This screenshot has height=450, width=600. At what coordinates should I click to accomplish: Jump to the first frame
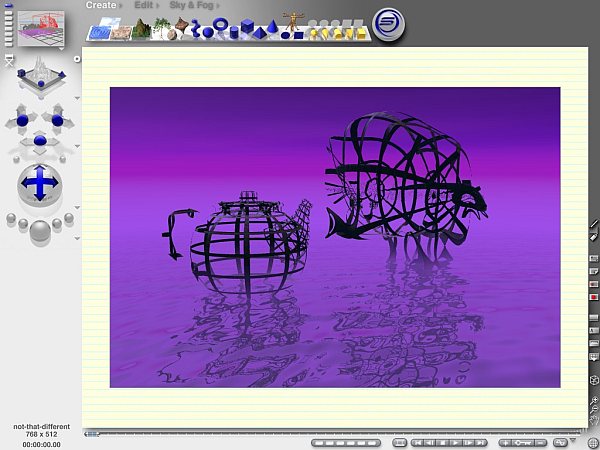coord(418,443)
